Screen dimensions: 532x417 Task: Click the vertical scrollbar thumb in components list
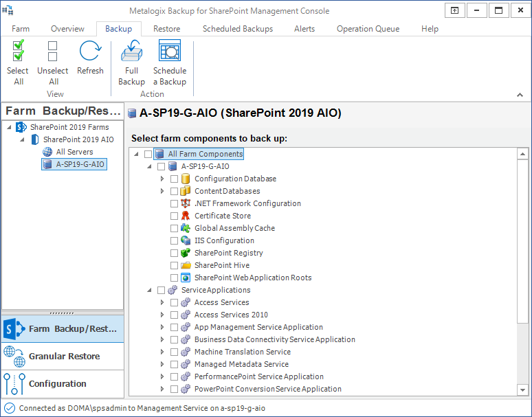coord(522,241)
